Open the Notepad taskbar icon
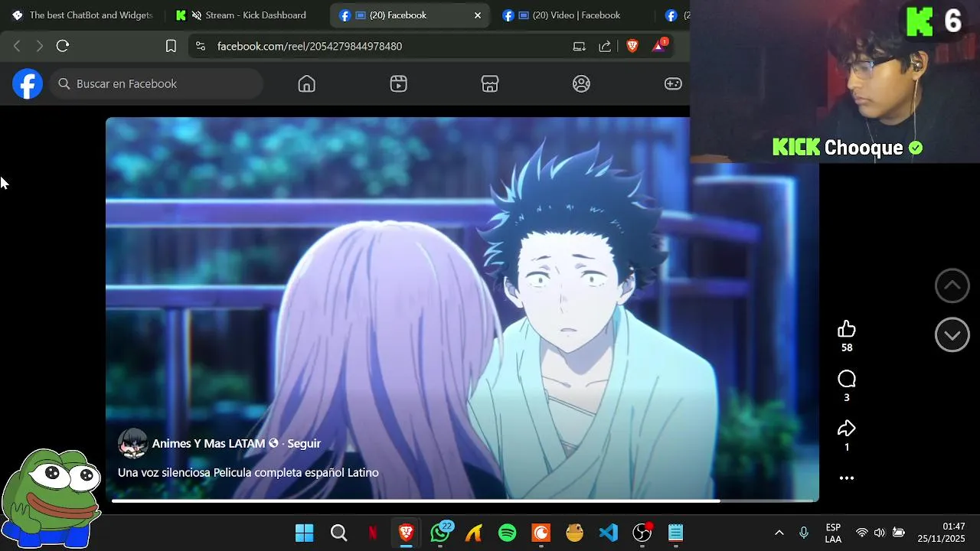 [676, 533]
